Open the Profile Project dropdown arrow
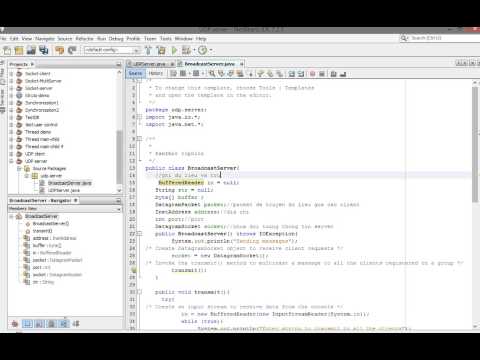The width and height of the screenshot is (480, 360). coord(211,51)
